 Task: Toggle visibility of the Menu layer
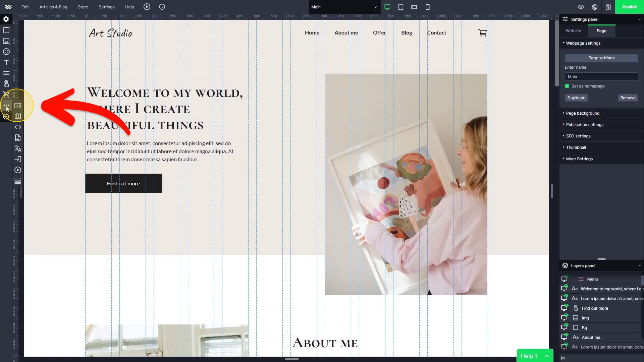tap(565, 279)
